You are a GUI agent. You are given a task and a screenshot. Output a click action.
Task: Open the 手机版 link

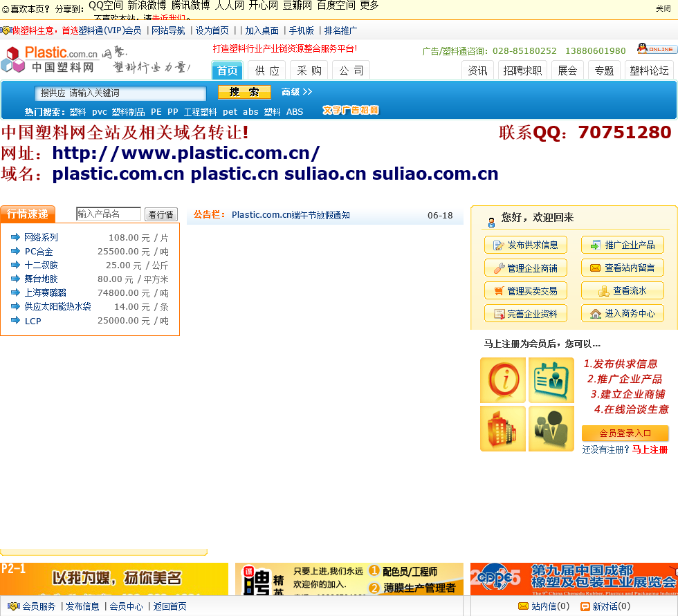[302, 30]
